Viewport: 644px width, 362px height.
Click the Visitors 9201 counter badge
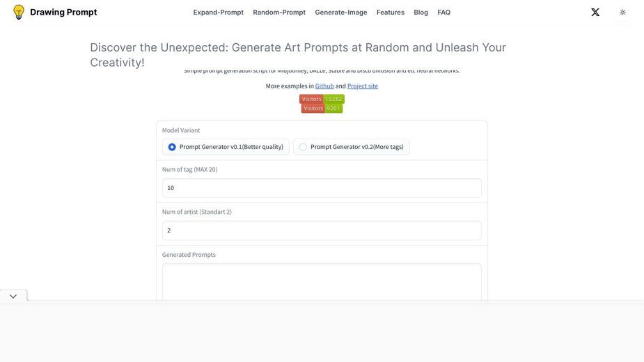coord(322,109)
